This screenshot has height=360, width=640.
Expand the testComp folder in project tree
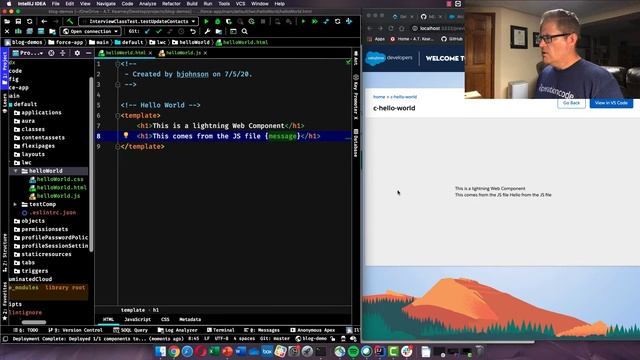(16, 204)
